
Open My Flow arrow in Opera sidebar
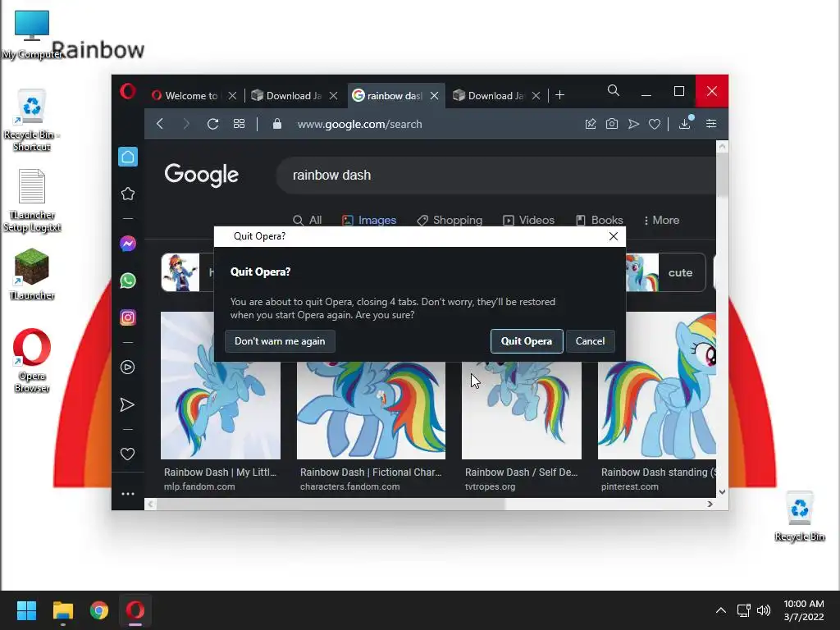[x=127, y=404]
